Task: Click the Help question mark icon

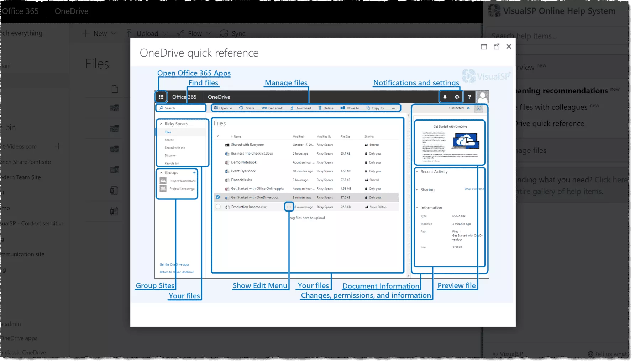Action: point(469,96)
